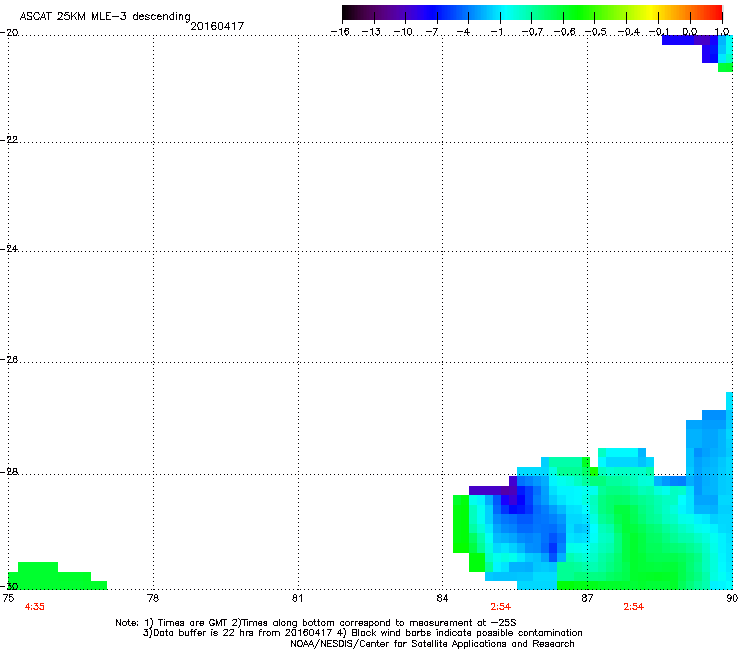
Task: Click the longitude label 87
Action: (x=587, y=598)
